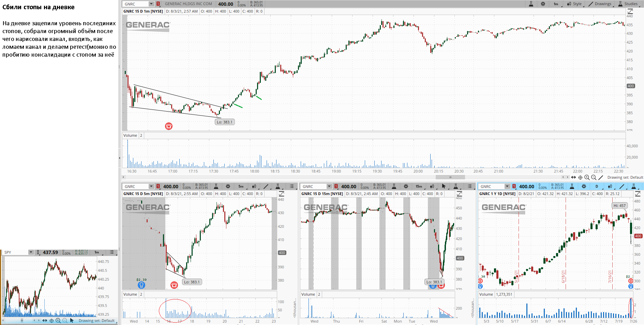Select crosshair tool under main chart
The width and height of the screenshot is (644, 325).
(580, 177)
